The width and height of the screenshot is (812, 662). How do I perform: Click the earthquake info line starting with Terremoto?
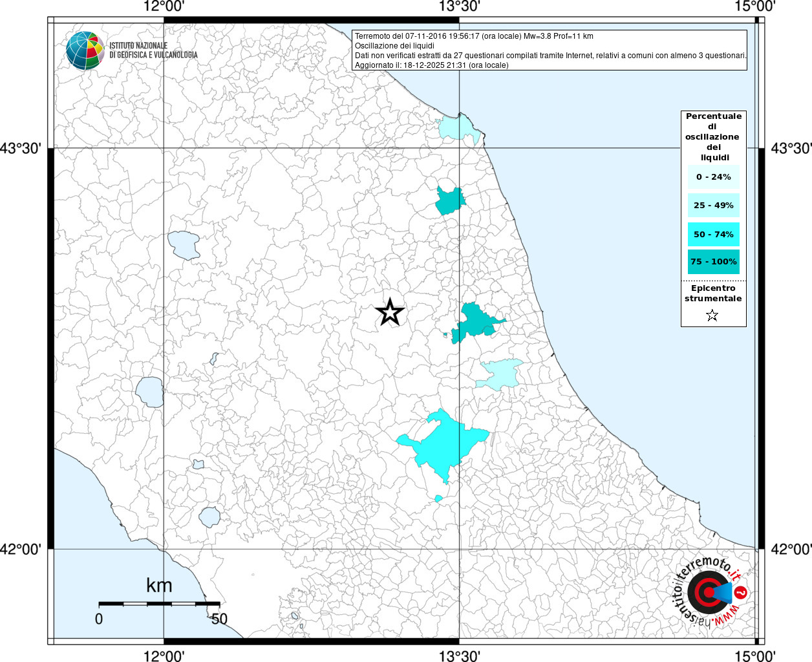click(474, 36)
